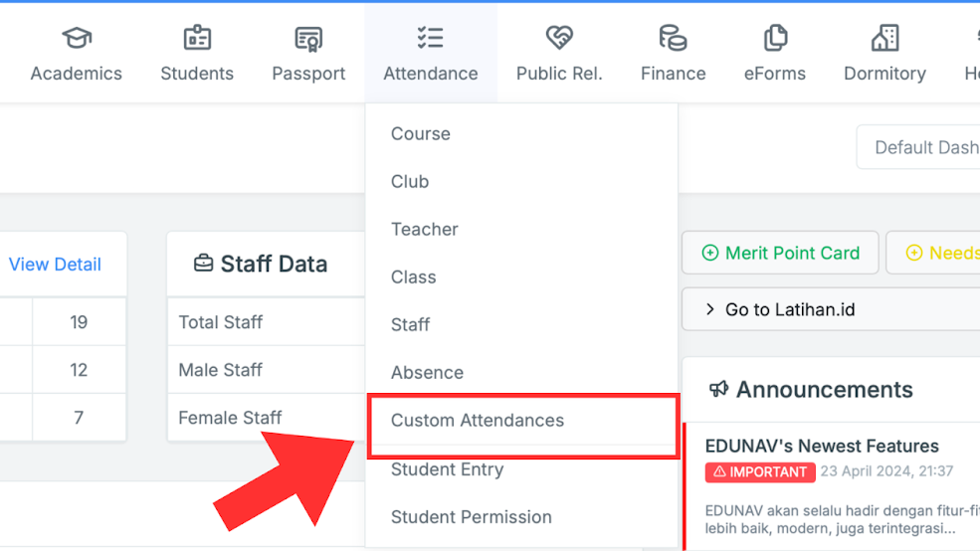The width and height of the screenshot is (980, 551).
Task: Open the Public Rel. heart icon
Action: point(559,39)
